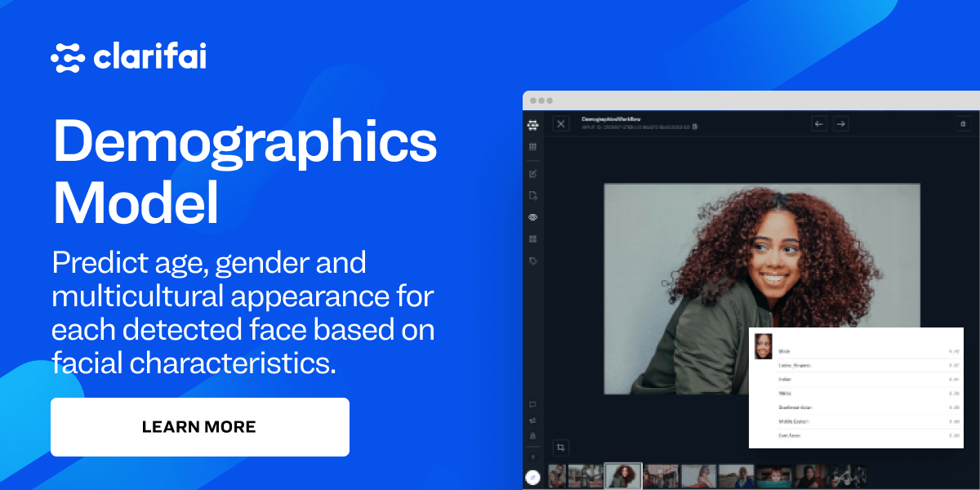The width and height of the screenshot is (980, 490).
Task: Go to previous image with left arrow
Action: click(x=819, y=124)
